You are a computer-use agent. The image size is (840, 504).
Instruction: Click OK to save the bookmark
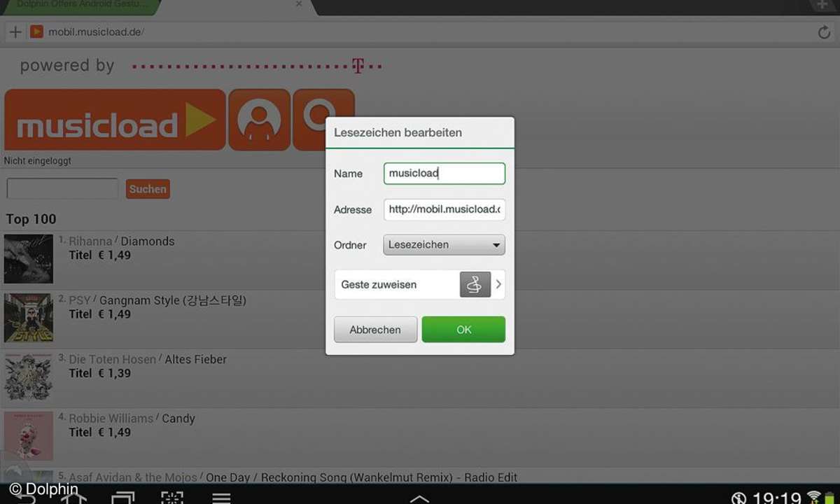click(x=463, y=330)
